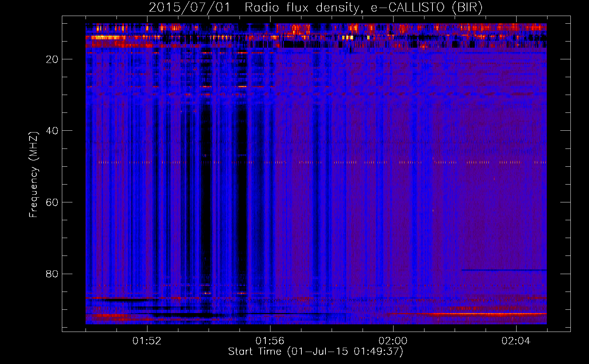Click the 02:04 time tick label
Image resolution: width=589 pixels, height=364 pixels.
(516, 341)
